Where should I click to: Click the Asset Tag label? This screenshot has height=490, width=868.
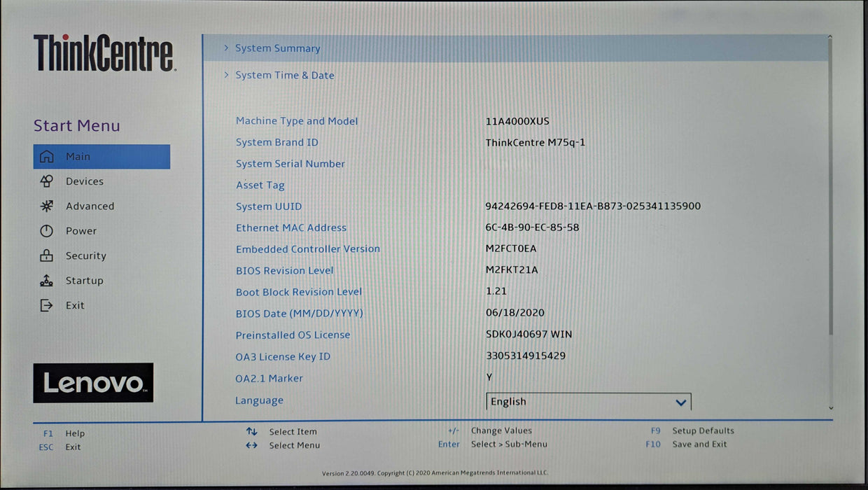(260, 185)
